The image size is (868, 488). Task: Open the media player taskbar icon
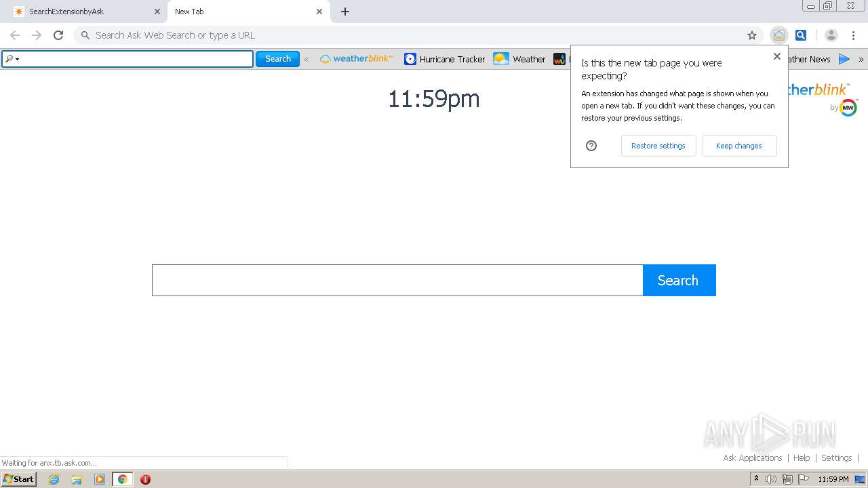click(x=100, y=479)
